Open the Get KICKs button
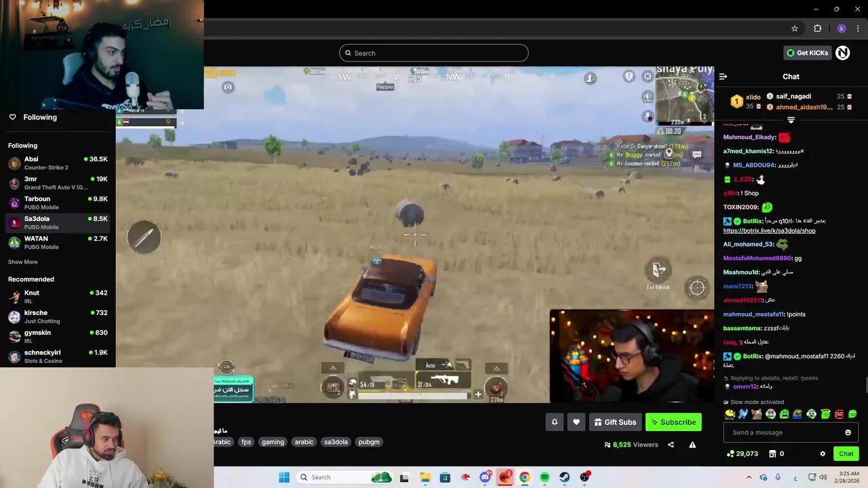Viewport: 868px width, 488px height. pos(807,53)
